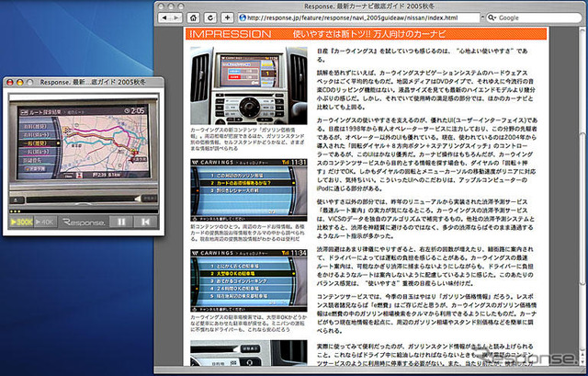
Task: Focus the response.jp URL address field
Action: (359, 17)
